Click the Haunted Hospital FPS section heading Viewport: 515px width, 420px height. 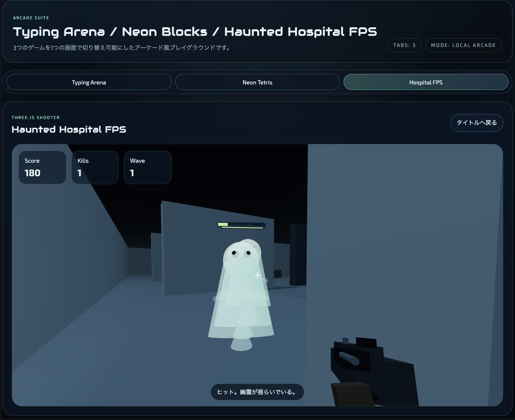coord(69,130)
